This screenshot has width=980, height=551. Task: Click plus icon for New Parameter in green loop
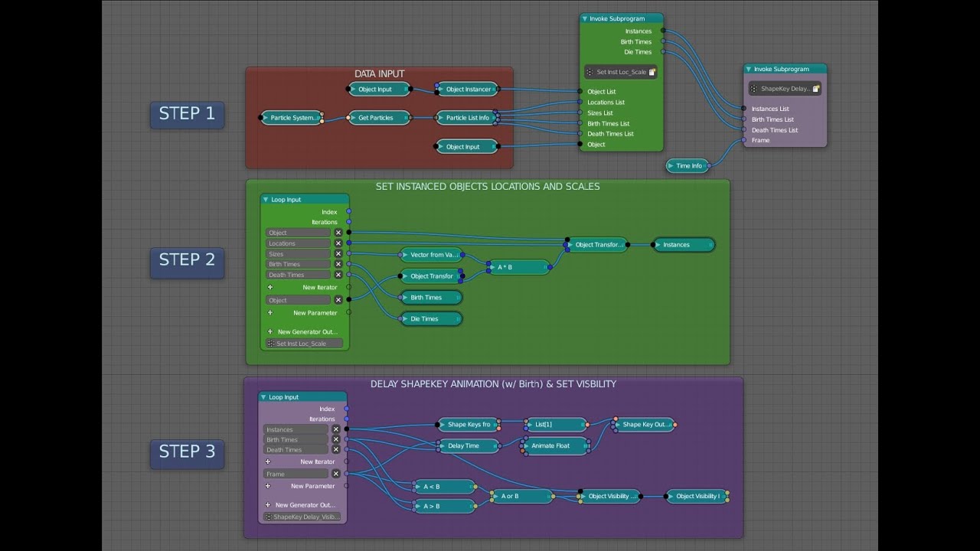[x=270, y=312]
